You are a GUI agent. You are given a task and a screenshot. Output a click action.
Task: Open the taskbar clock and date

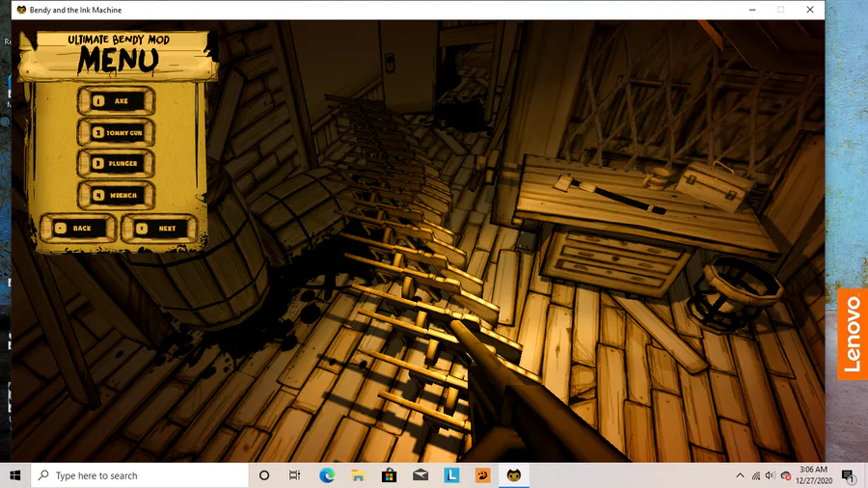(814, 475)
